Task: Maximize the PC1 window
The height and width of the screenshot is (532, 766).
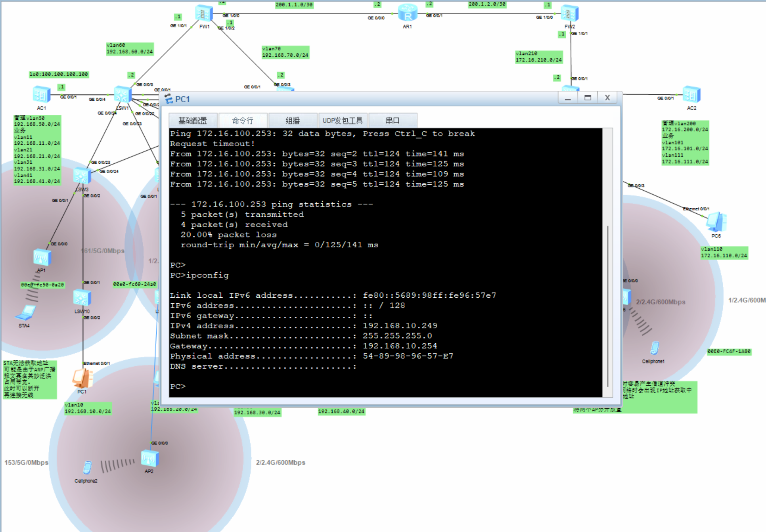Action: (x=588, y=98)
